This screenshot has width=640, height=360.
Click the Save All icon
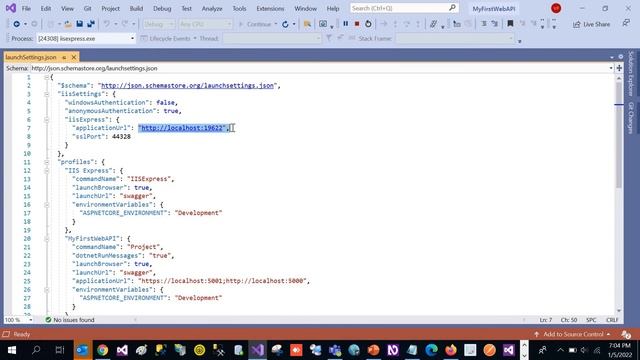[91, 24]
